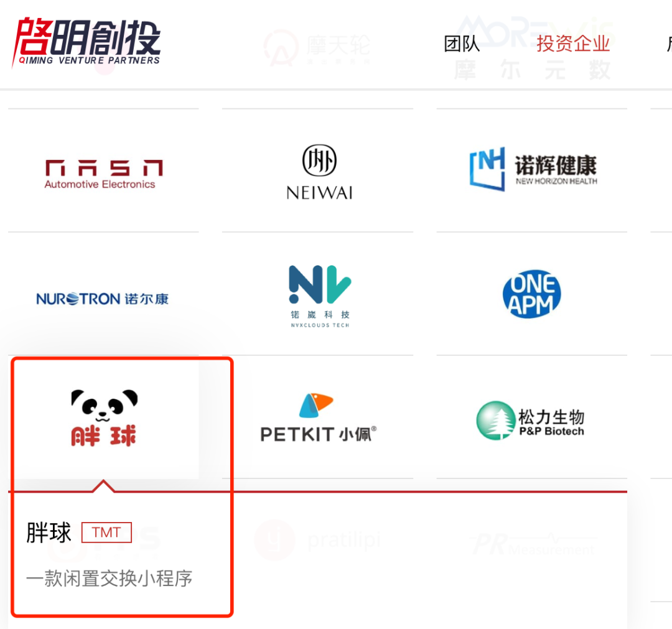This screenshot has width=672, height=629.
Task: Select the New Horizon Health logo
Action: pyautogui.click(x=533, y=169)
